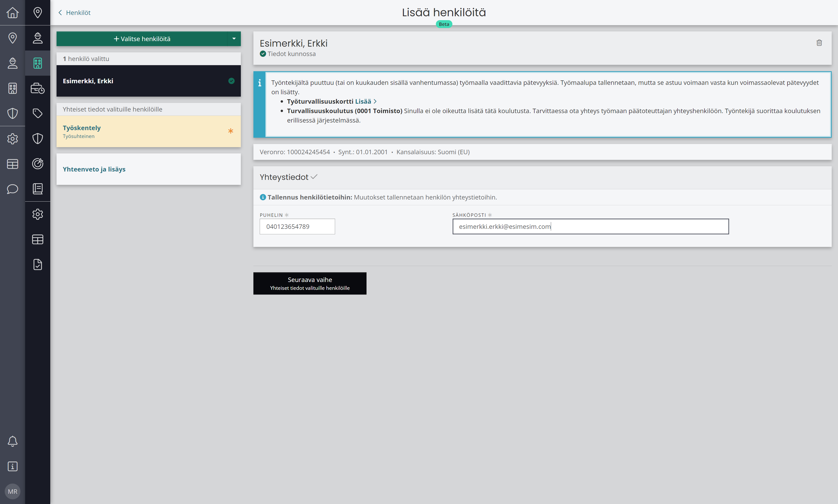838x504 pixels.
Task: Click the Valitse henkilöitä button
Action: [x=142, y=39]
